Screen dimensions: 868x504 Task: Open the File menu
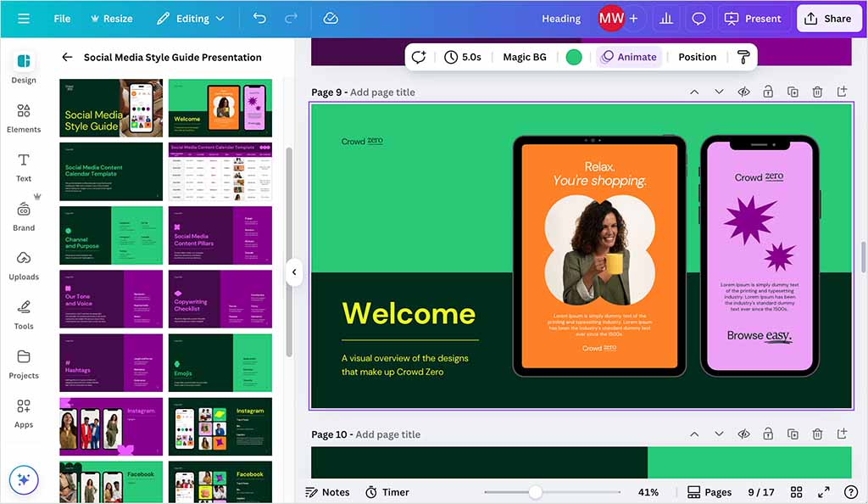coord(62,18)
